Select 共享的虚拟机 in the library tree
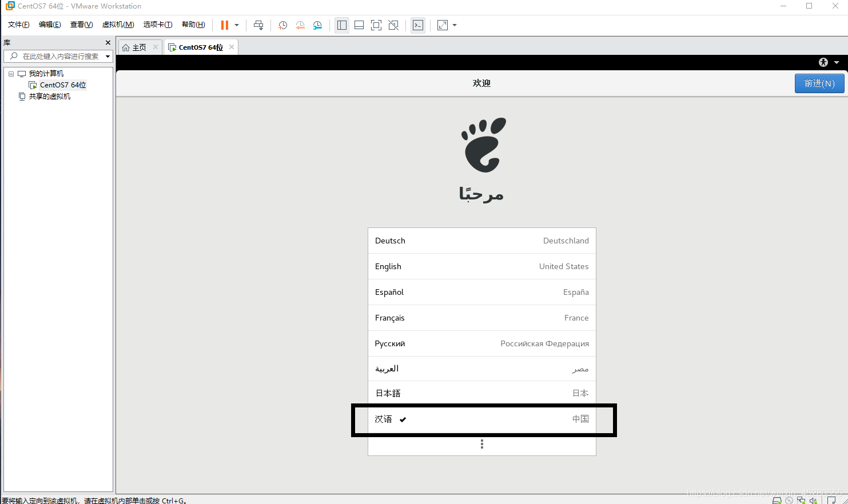Image resolution: width=848 pixels, height=504 pixels. pos(50,97)
